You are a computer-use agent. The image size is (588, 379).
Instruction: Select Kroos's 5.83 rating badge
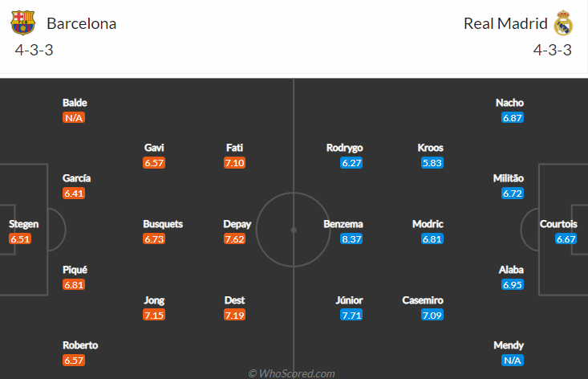click(432, 163)
